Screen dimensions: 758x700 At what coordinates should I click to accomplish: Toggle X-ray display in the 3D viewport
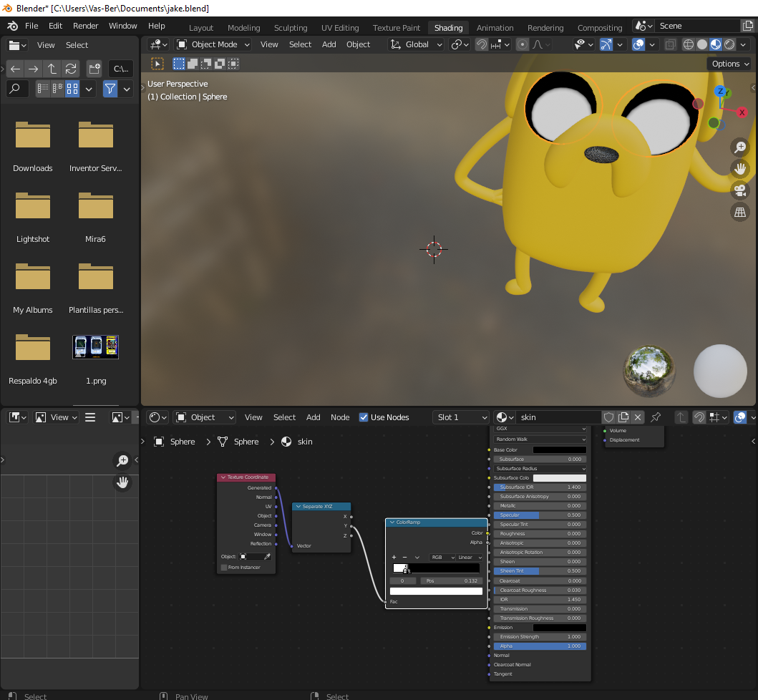pyautogui.click(x=670, y=45)
